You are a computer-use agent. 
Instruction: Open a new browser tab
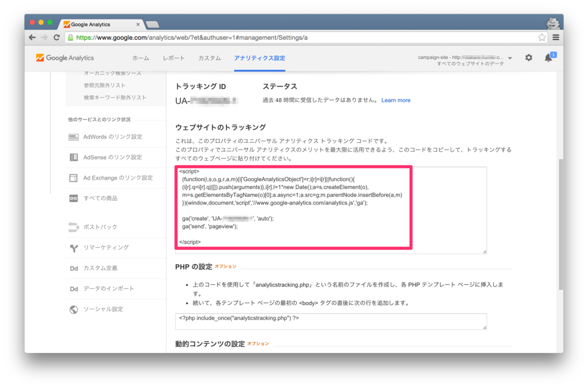(152, 25)
